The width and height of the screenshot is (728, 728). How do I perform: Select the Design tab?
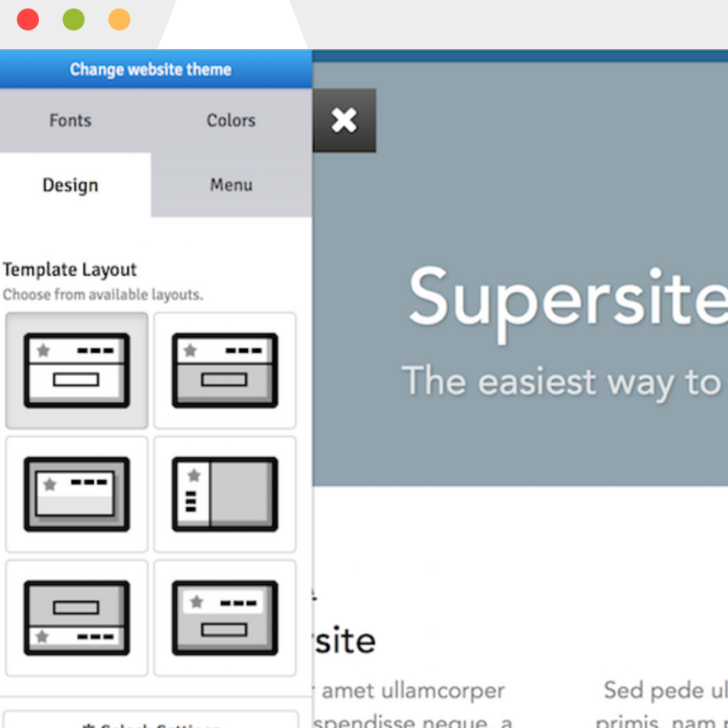pos(70,185)
